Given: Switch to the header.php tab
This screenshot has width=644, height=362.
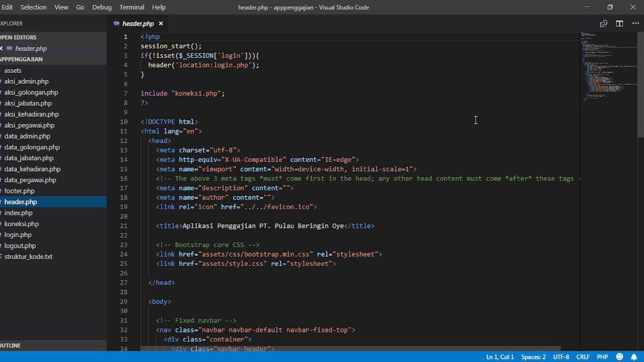Looking at the screenshot, I should click(x=137, y=23).
